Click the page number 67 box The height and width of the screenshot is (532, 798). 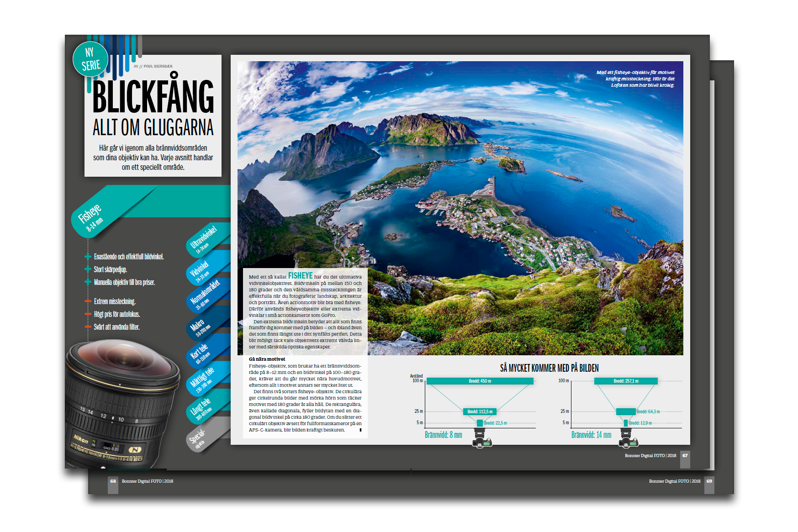tap(685, 456)
